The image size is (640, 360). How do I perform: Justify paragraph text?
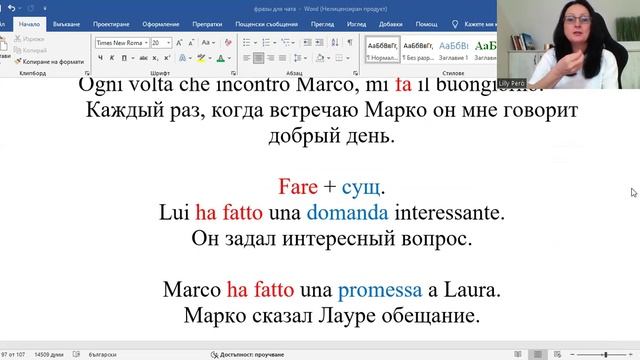(282, 58)
